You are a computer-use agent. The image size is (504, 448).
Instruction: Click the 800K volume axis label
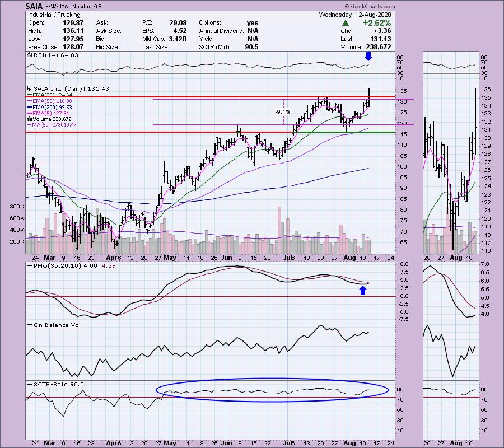pos(17,206)
